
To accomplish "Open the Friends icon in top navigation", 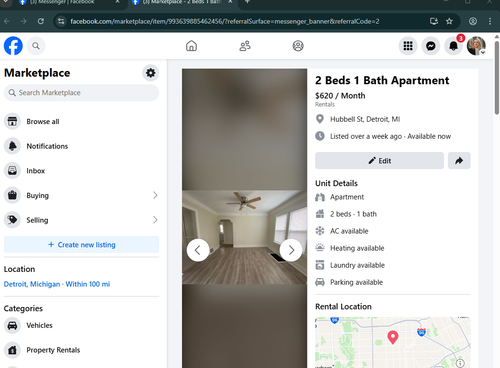I will coord(245,46).
